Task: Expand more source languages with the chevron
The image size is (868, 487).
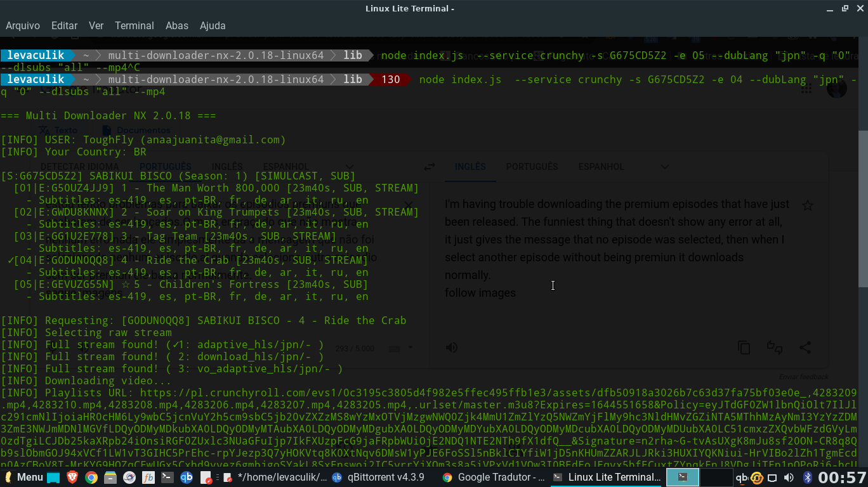Action: (351, 166)
